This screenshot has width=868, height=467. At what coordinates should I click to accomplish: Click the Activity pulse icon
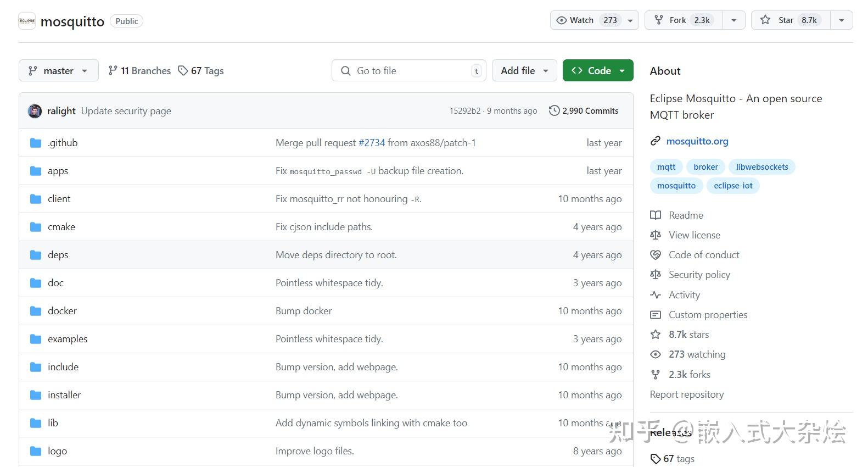656,295
